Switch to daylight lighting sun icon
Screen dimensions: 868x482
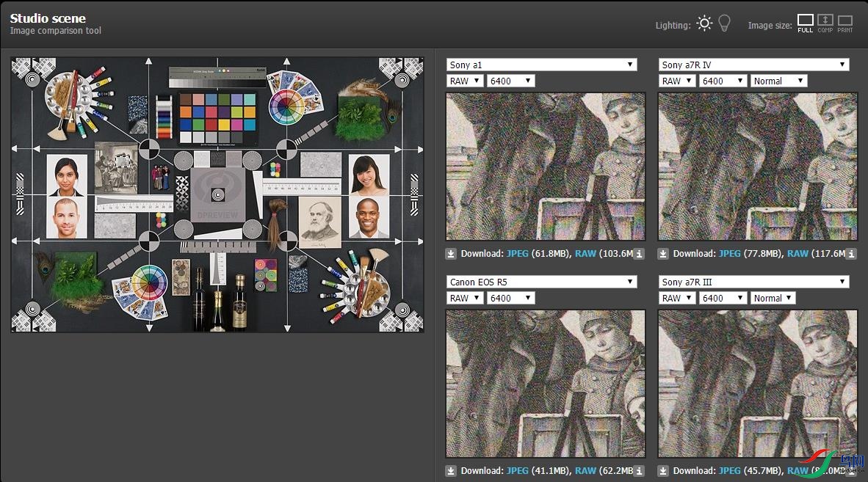click(704, 23)
